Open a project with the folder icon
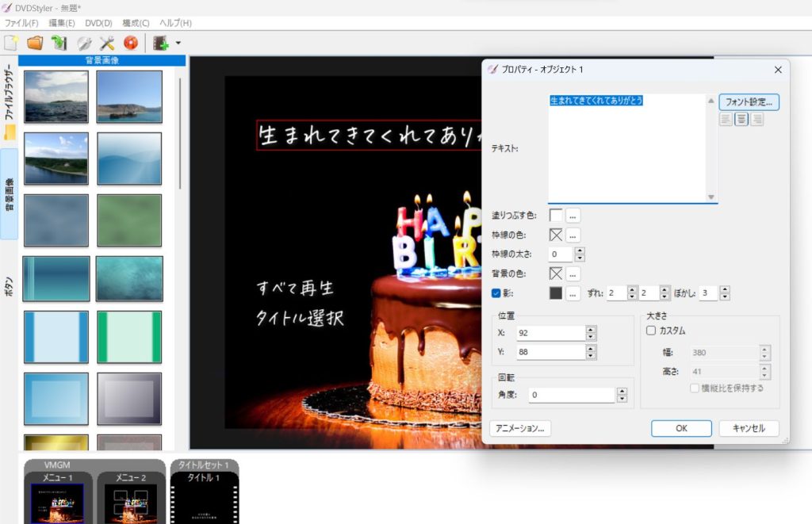Screen dimensions: 812x524 (x=35, y=43)
